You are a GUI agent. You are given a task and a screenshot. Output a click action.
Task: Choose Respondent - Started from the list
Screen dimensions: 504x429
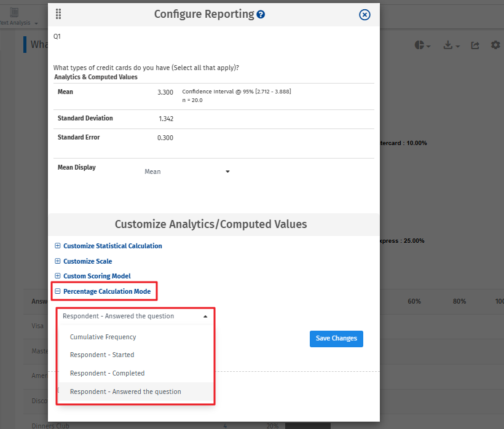click(x=101, y=355)
